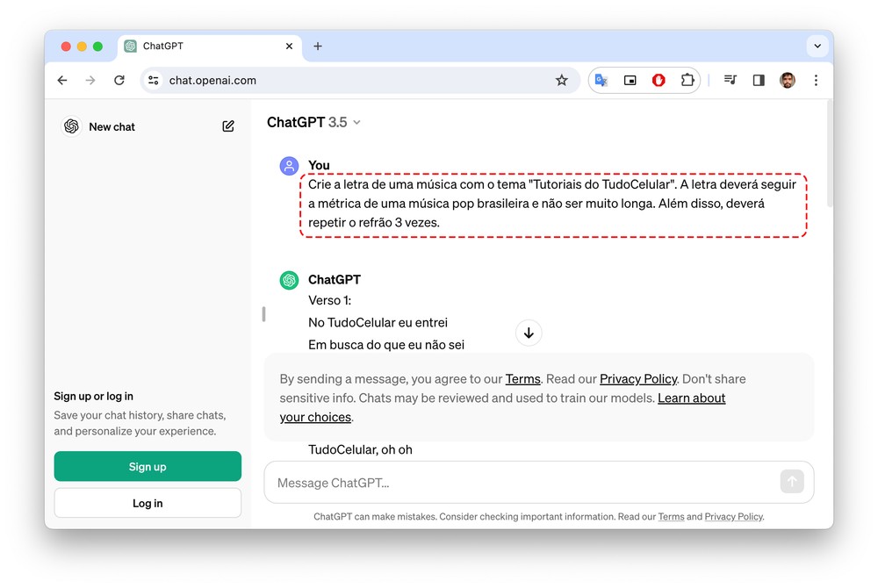The width and height of the screenshot is (878, 588).
Task: Click the 'Sign up or log in' heading
Action: pyautogui.click(x=94, y=397)
